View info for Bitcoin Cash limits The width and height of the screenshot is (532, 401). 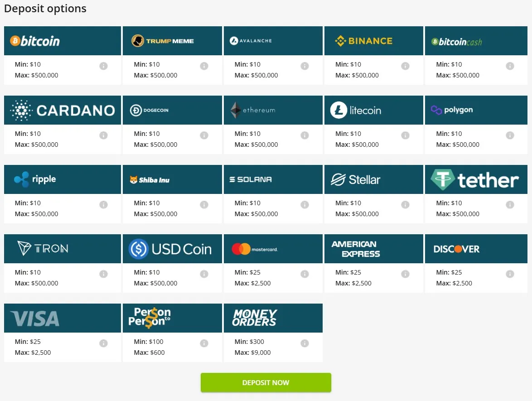click(510, 66)
